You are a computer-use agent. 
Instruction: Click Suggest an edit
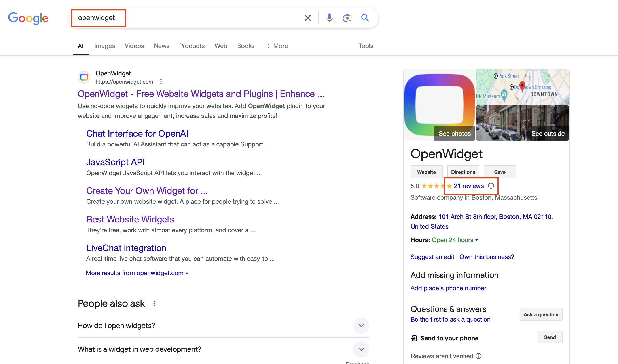[432, 257]
